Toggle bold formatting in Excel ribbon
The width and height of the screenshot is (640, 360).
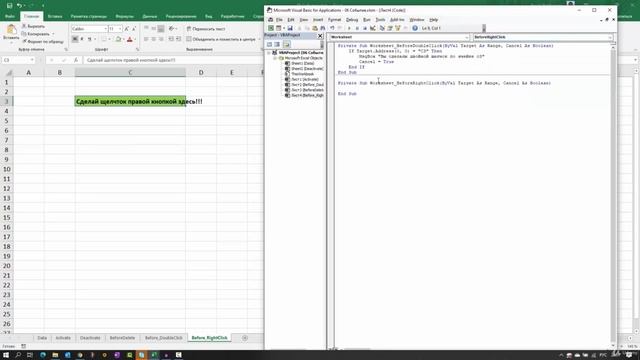75,39
